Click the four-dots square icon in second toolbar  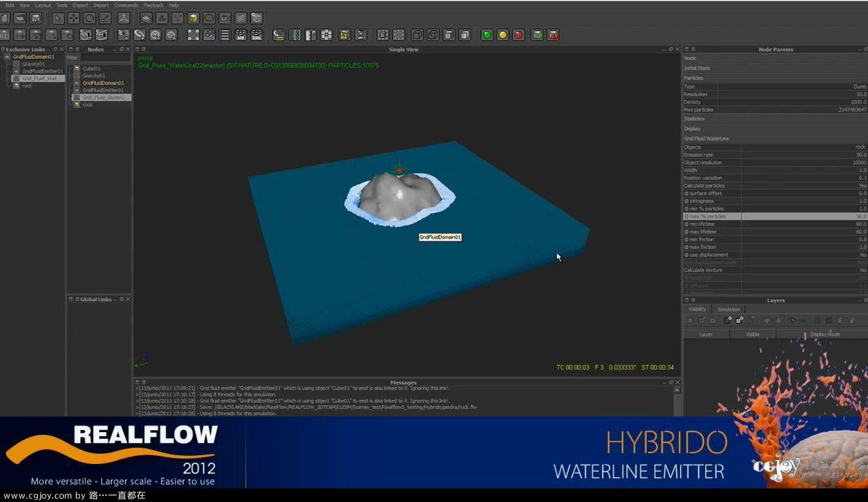[x=193, y=35]
